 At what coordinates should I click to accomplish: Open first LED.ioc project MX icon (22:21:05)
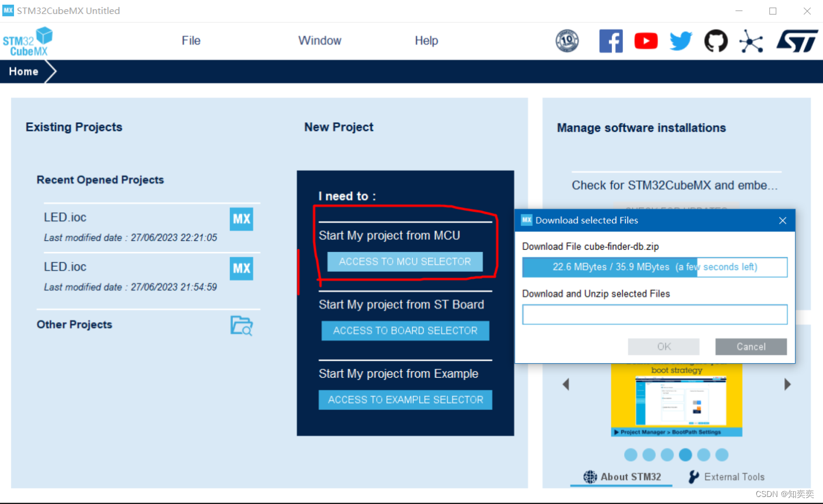[x=242, y=219]
